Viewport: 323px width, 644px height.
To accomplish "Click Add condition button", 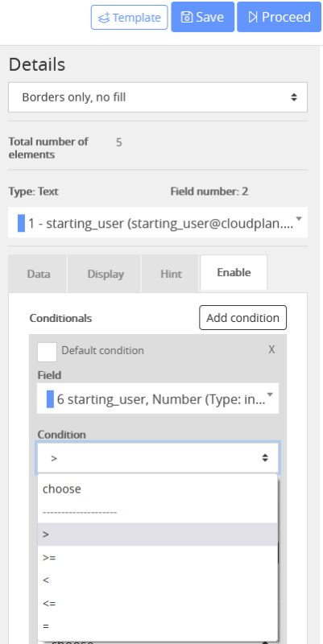I will pos(243,317).
